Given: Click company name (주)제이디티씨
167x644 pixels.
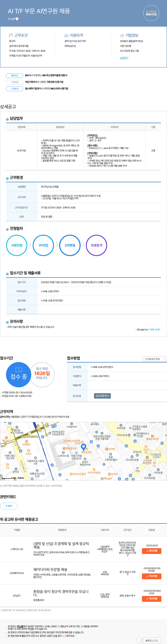Looking at the screenshot, I should point(17,573).
